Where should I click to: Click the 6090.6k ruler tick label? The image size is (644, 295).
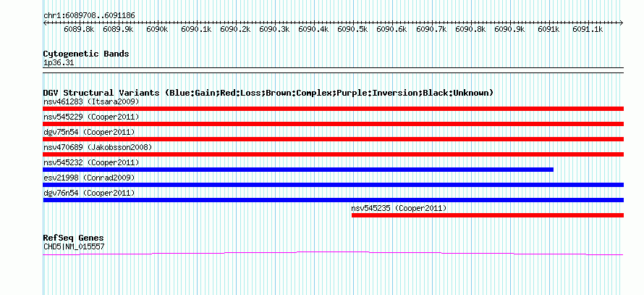click(391, 29)
